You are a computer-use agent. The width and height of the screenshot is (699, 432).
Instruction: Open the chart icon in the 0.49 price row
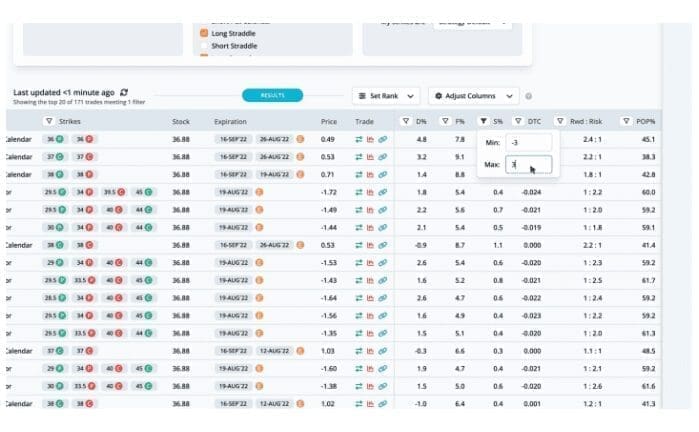(x=370, y=139)
